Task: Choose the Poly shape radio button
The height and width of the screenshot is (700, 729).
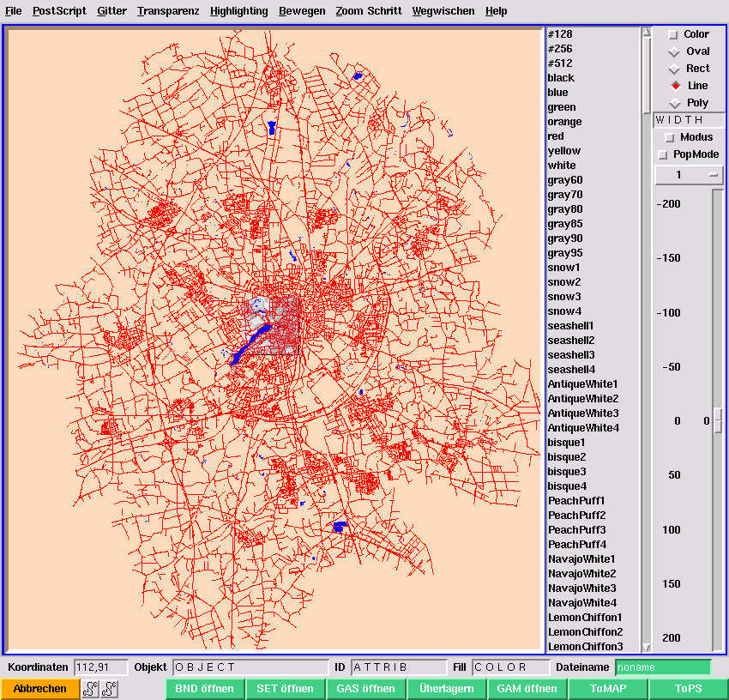Action: coord(675,103)
